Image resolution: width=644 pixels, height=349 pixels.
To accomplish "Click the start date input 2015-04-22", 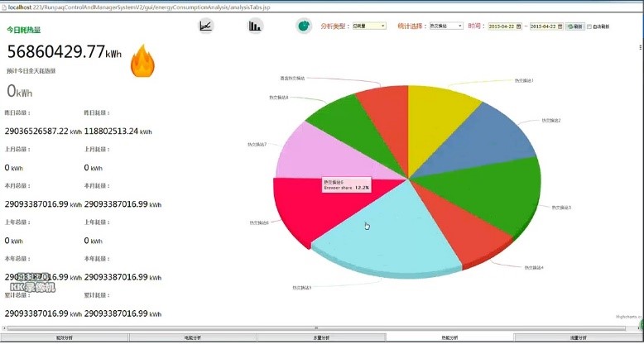I will (x=501, y=26).
